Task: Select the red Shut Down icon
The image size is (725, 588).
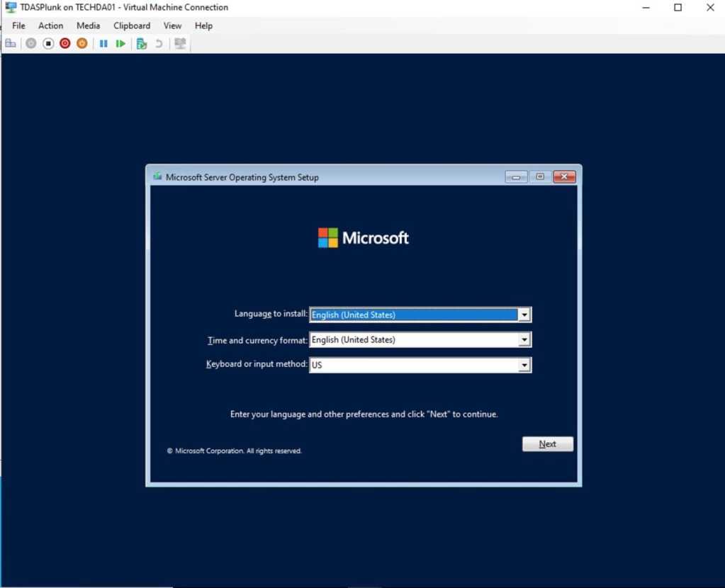Action: [x=64, y=43]
